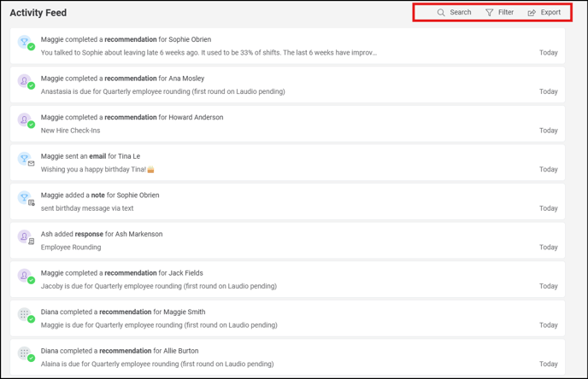Open 'Maggie completed a recommendation for Jack Fields'
Image resolution: width=588 pixels, height=379 pixels.
click(x=287, y=280)
